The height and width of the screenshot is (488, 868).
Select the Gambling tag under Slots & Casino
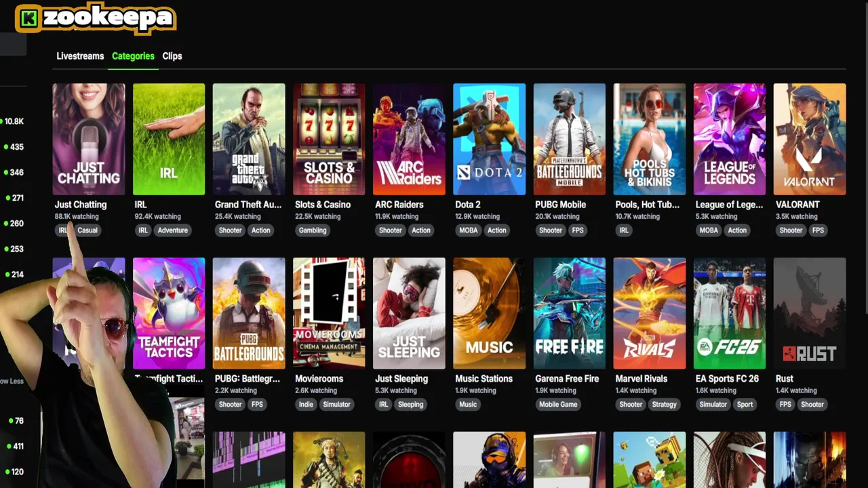click(x=313, y=230)
